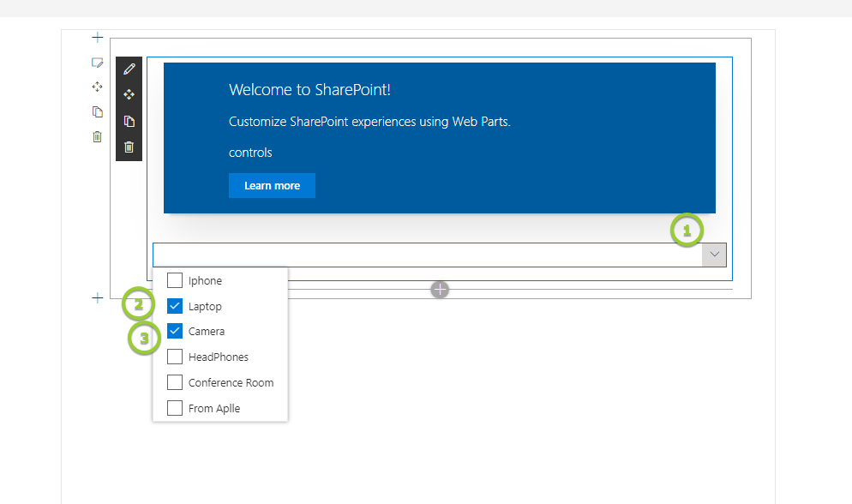Duplicate the section using the left margin icon
The image size is (852, 504).
pyautogui.click(x=98, y=111)
